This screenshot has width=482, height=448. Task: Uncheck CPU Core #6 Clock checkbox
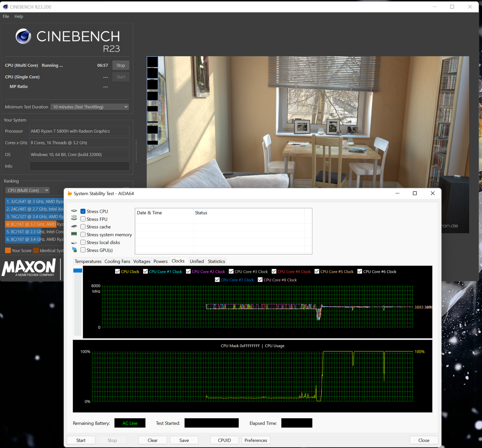360,271
